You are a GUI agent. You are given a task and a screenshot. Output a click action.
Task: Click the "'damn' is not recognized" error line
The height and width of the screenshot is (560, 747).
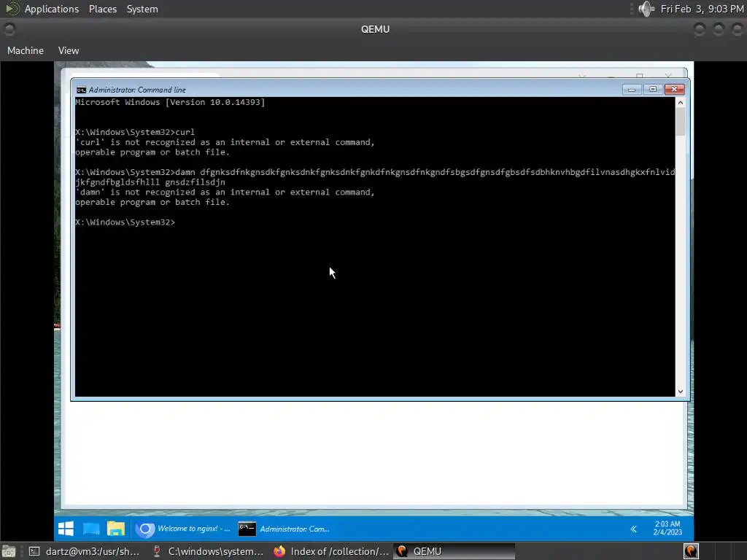point(225,192)
